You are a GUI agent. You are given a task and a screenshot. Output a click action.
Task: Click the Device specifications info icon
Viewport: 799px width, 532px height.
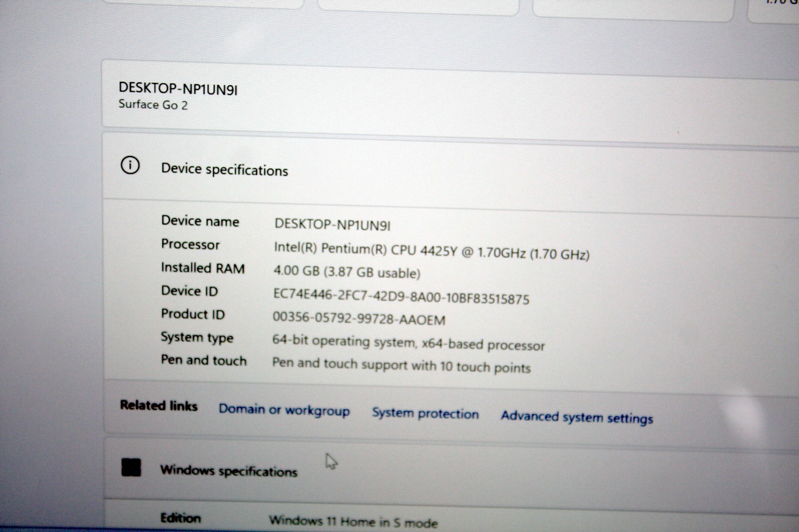(130, 165)
